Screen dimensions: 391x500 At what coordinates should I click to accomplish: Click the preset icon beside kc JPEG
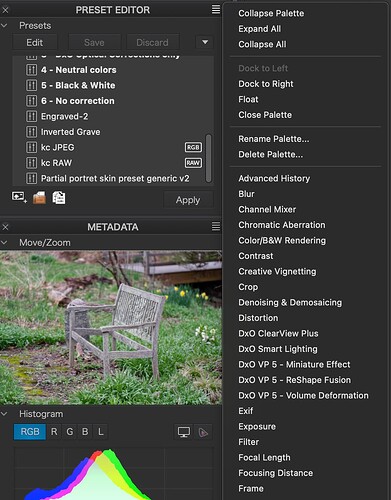click(31, 147)
